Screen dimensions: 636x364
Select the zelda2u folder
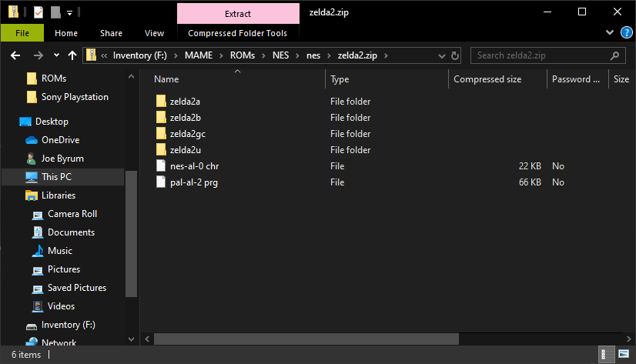pos(186,150)
